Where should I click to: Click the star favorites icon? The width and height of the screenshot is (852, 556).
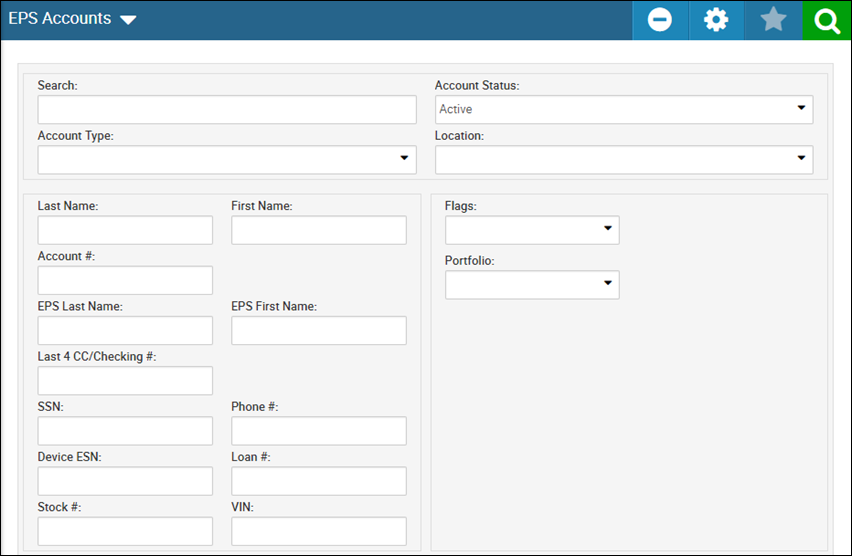coord(773,20)
